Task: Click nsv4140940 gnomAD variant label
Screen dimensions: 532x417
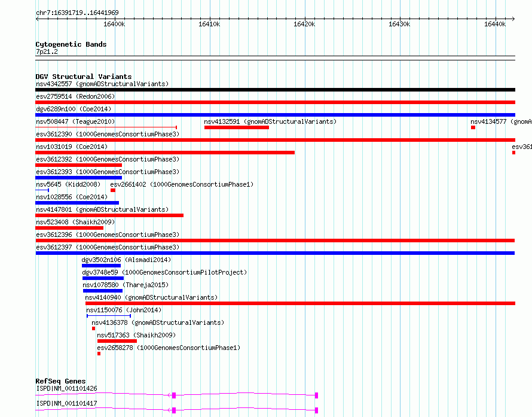Action: [151, 297]
